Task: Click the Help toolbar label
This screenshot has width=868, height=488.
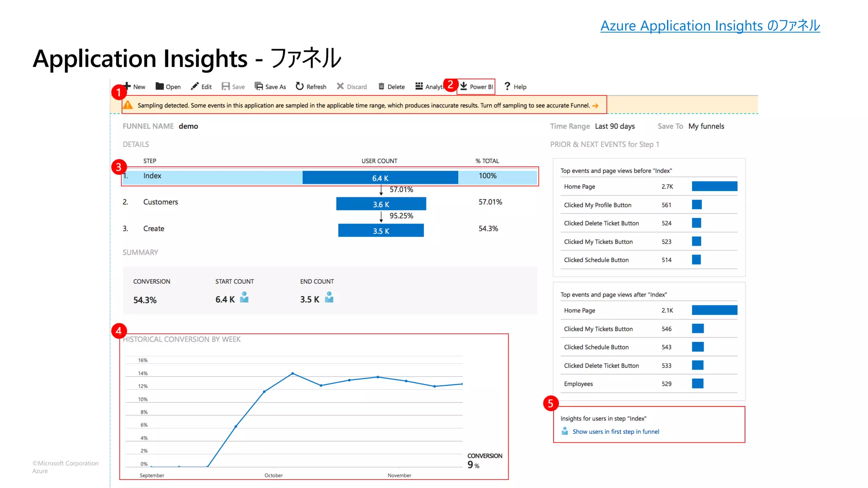Action: [520, 87]
